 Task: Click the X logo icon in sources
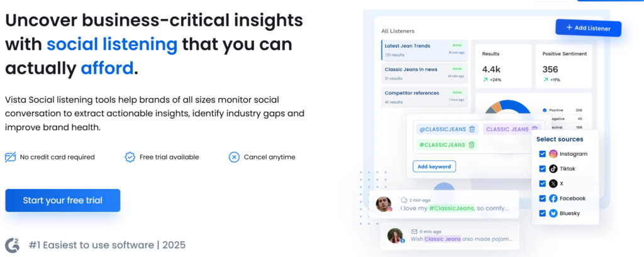tap(553, 183)
